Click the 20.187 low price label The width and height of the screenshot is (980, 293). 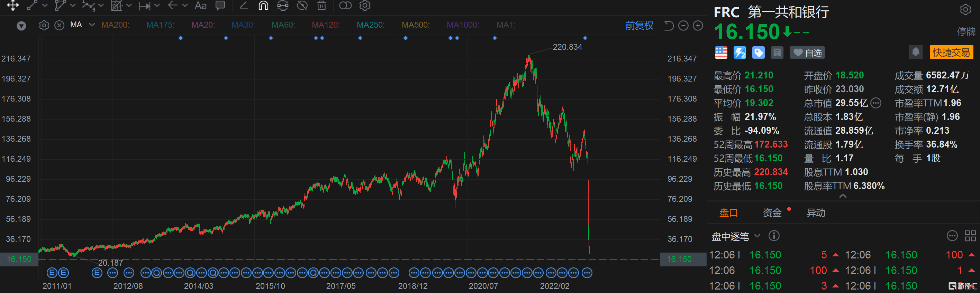[x=111, y=263]
